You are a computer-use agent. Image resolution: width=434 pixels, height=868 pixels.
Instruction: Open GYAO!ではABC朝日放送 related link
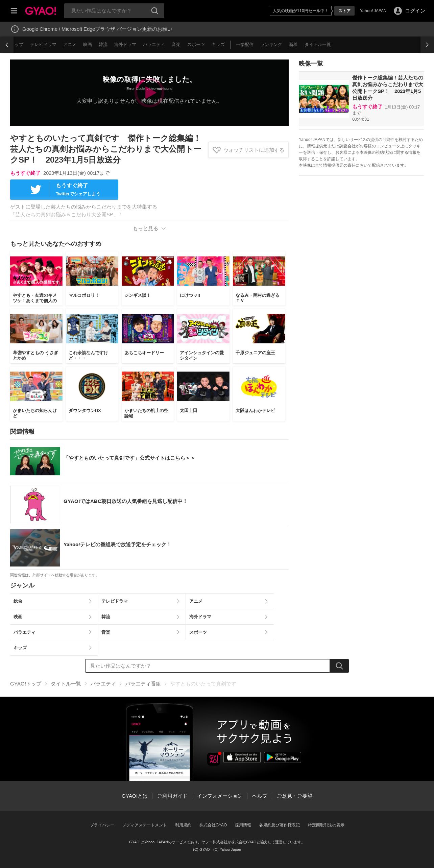[x=125, y=501]
